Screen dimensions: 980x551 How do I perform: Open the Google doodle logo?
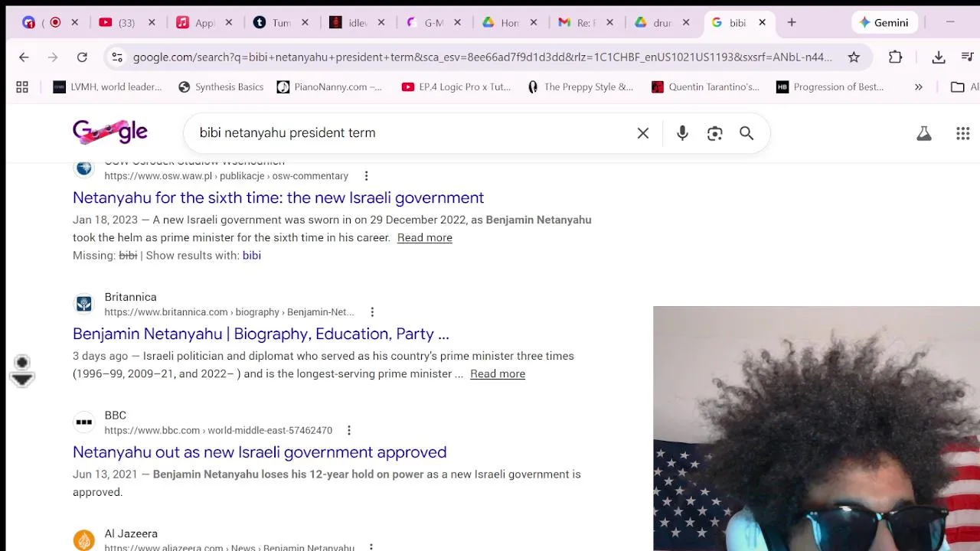110,132
